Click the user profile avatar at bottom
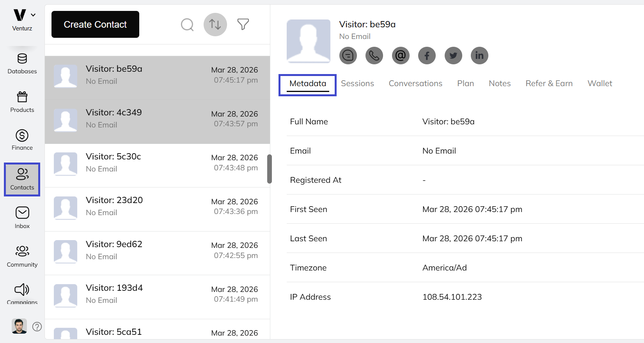 click(x=19, y=326)
